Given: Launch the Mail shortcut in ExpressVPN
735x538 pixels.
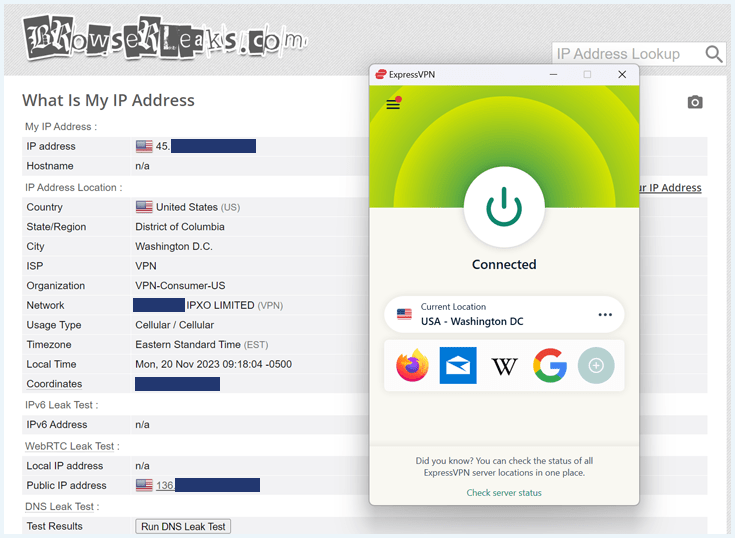Looking at the screenshot, I should coord(458,365).
